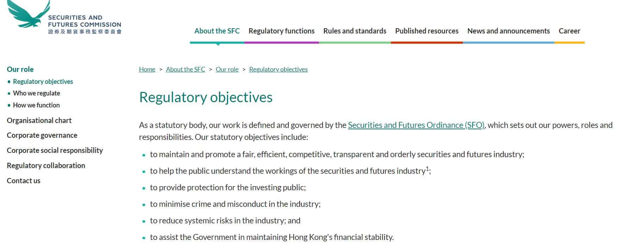
Task: Select Our role in the sidebar
Action: (20, 69)
